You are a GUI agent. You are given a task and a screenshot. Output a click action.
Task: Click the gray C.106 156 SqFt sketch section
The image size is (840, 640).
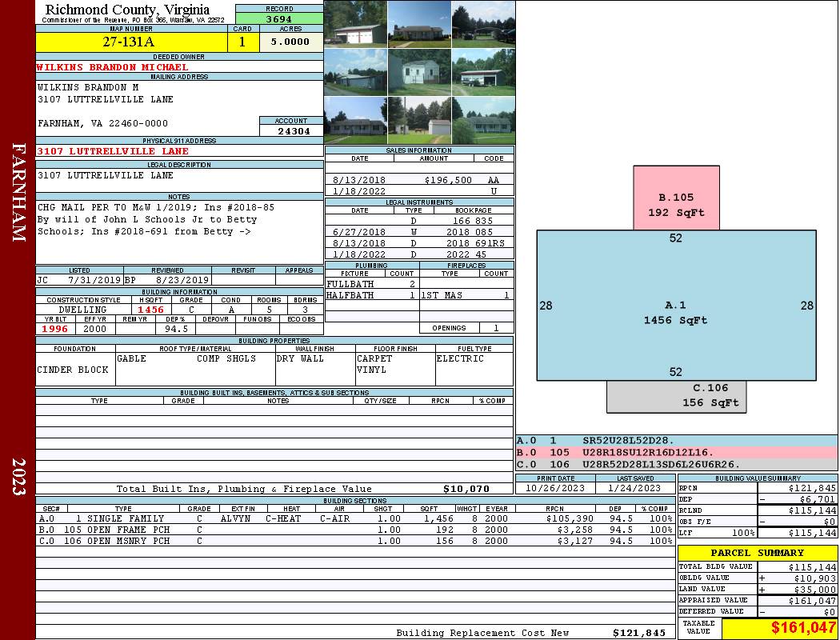(676, 397)
